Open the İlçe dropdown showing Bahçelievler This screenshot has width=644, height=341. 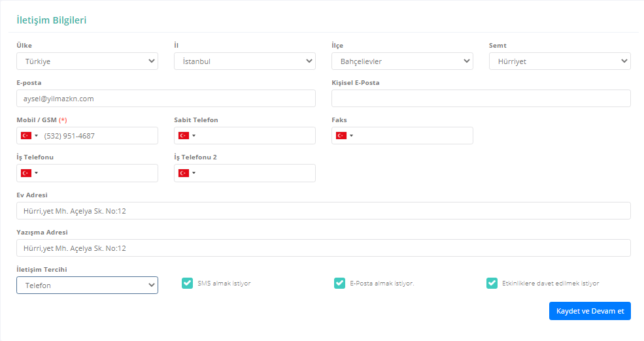[x=402, y=61]
